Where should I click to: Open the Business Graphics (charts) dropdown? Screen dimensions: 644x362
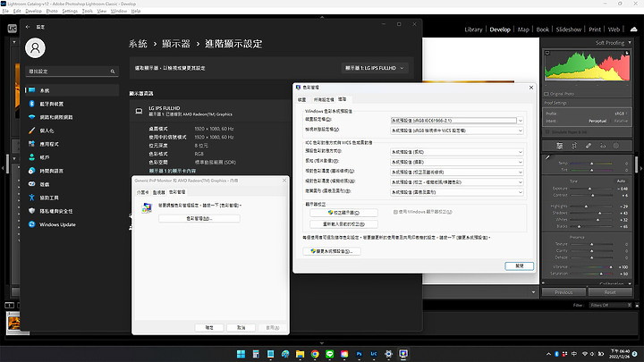[x=457, y=191]
